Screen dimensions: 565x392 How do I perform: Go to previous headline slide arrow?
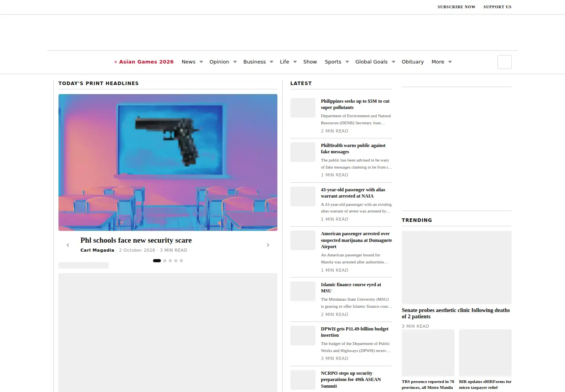pos(68,245)
